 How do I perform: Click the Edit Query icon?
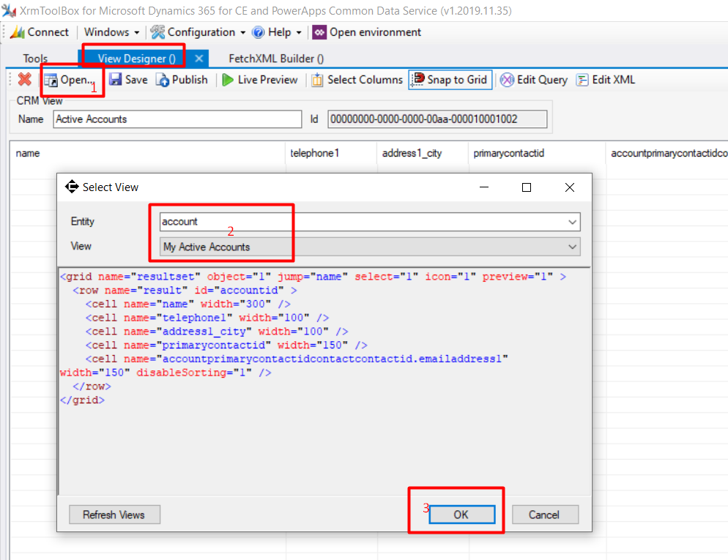click(x=507, y=80)
